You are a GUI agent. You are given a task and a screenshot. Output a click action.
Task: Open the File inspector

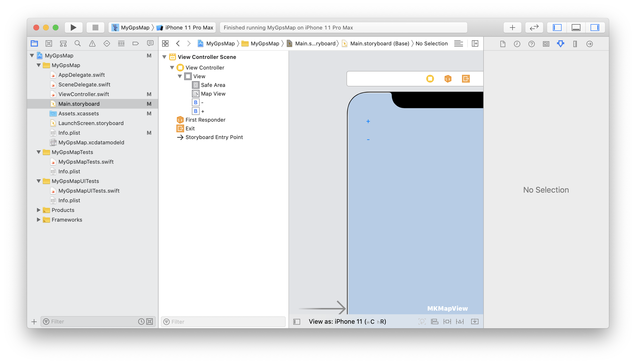pyautogui.click(x=503, y=44)
